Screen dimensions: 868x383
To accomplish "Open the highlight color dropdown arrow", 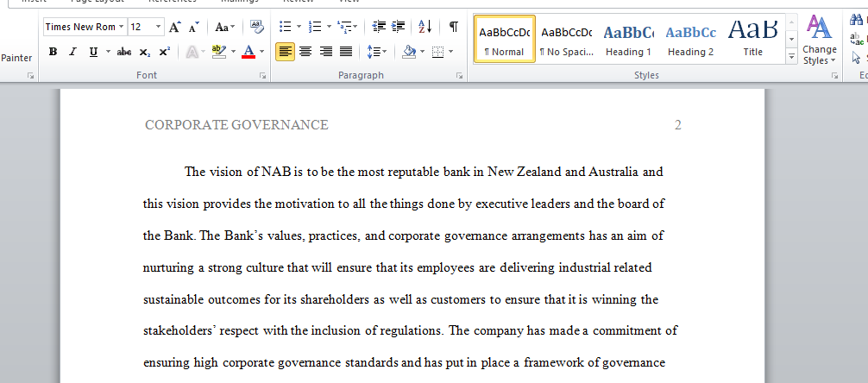I will [x=233, y=52].
